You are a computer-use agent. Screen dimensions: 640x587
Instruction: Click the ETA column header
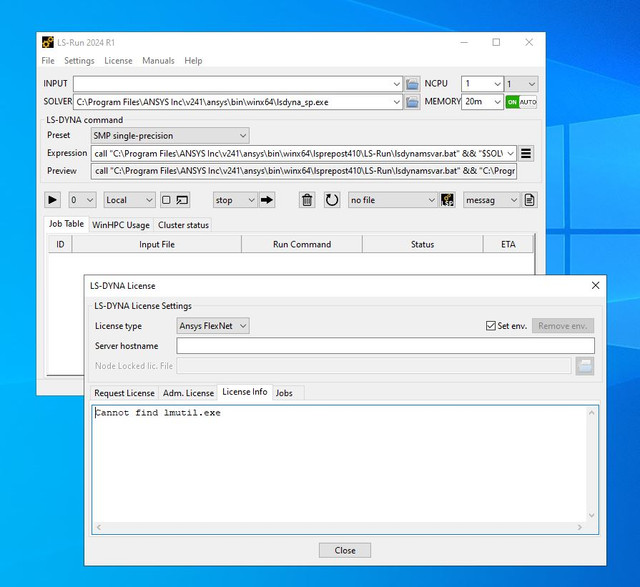point(508,245)
